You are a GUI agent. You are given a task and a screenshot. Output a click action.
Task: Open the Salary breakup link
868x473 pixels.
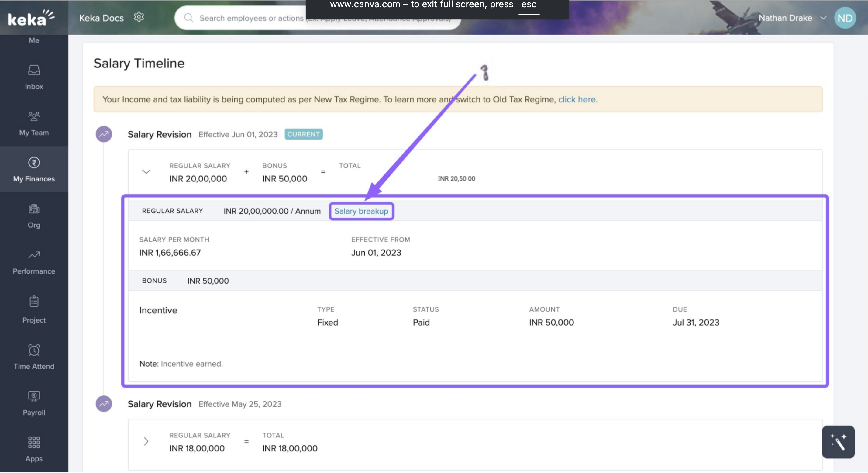[x=361, y=211]
